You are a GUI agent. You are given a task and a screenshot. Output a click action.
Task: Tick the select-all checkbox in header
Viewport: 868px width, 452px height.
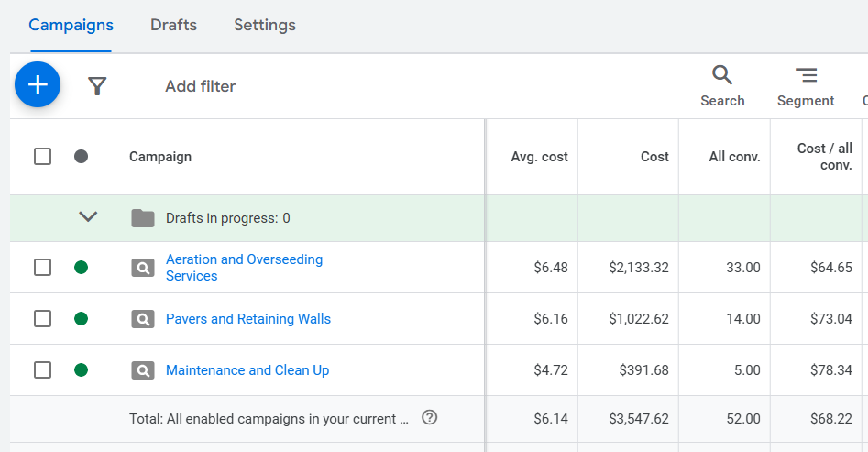click(x=42, y=157)
